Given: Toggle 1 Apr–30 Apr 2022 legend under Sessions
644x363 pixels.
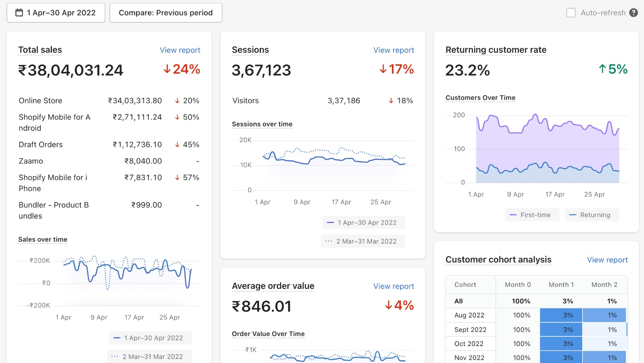Looking at the screenshot, I should (363, 223).
